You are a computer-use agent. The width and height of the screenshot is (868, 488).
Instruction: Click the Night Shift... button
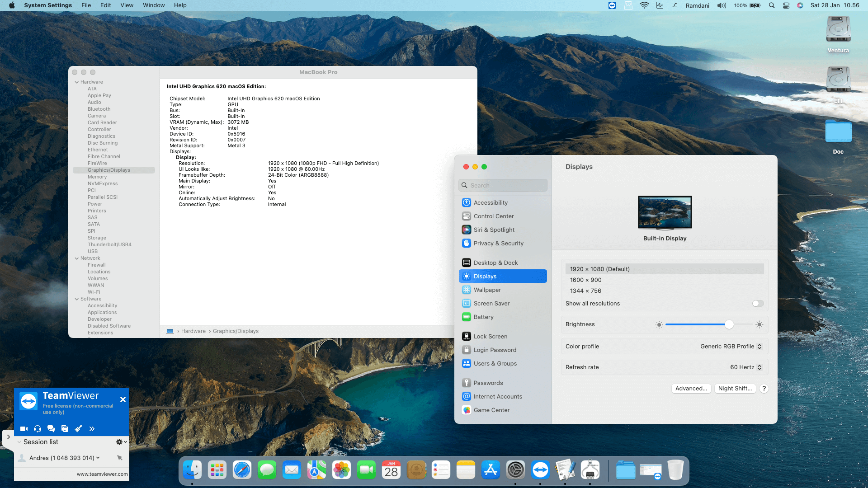coord(735,389)
